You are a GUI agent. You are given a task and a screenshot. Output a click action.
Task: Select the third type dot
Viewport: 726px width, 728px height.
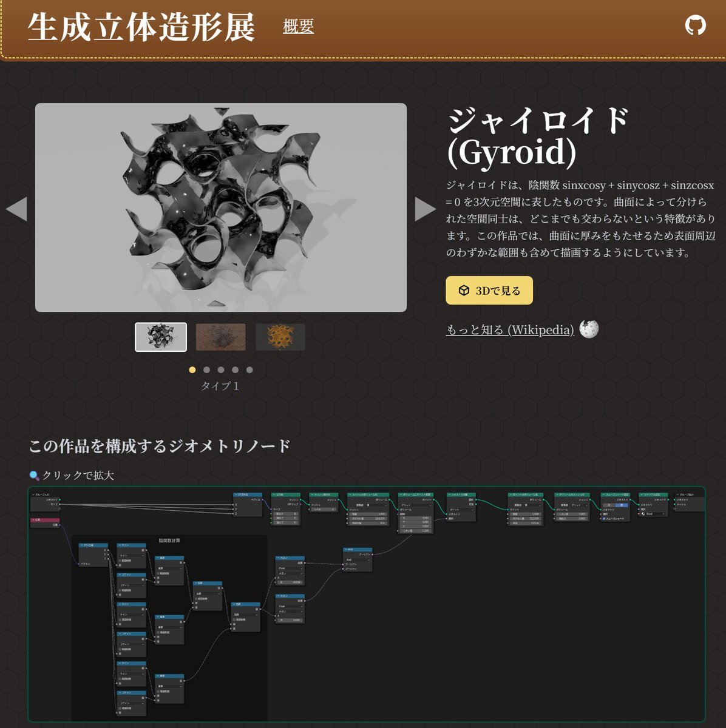coord(221,369)
